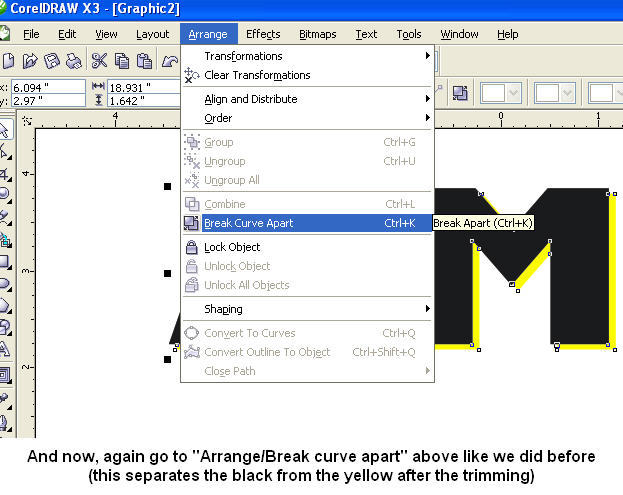Click the ruler origin corner icon
623x495 pixels.
click(x=27, y=121)
